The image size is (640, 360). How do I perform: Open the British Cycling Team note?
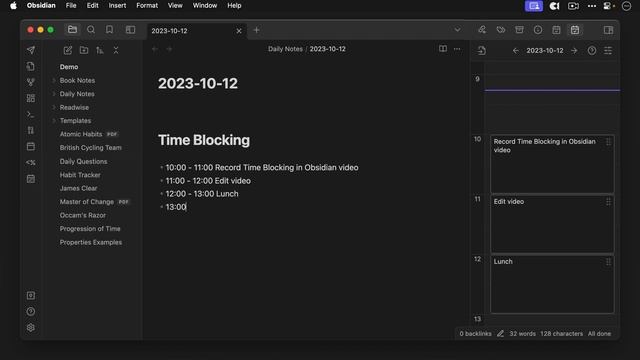(x=91, y=148)
